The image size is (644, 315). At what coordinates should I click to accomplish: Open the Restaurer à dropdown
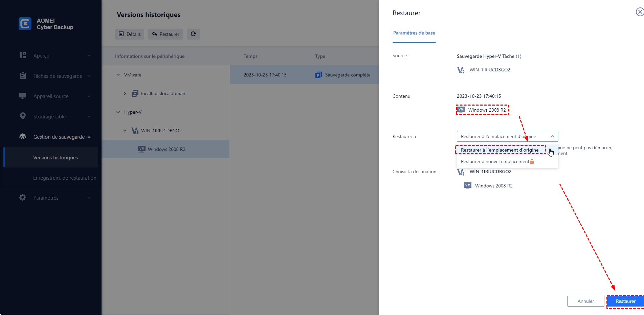[x=507, y=136]
